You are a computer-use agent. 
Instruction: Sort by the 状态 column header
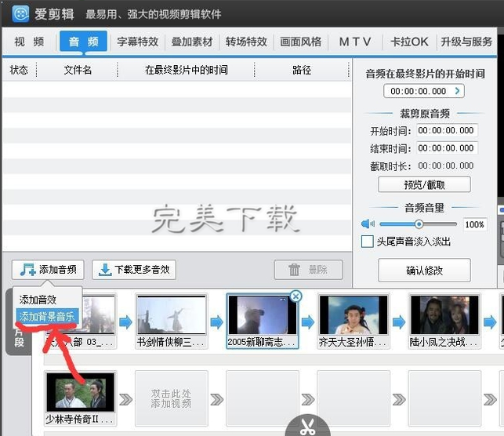(19, 70)
